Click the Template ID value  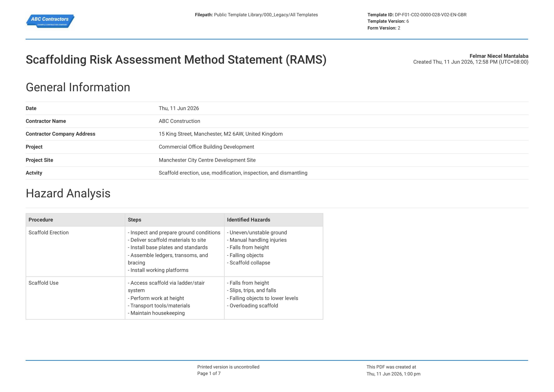click(x=430, y=15)
